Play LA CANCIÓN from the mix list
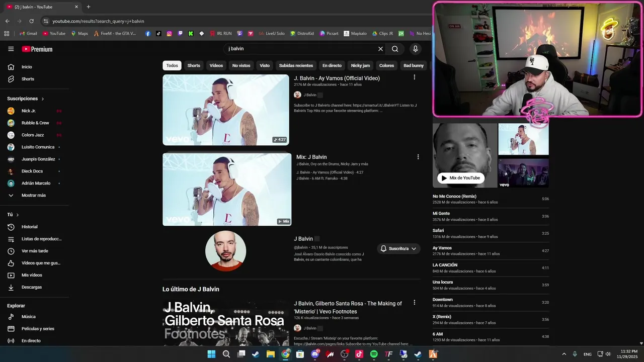 [x=491, y=268]
